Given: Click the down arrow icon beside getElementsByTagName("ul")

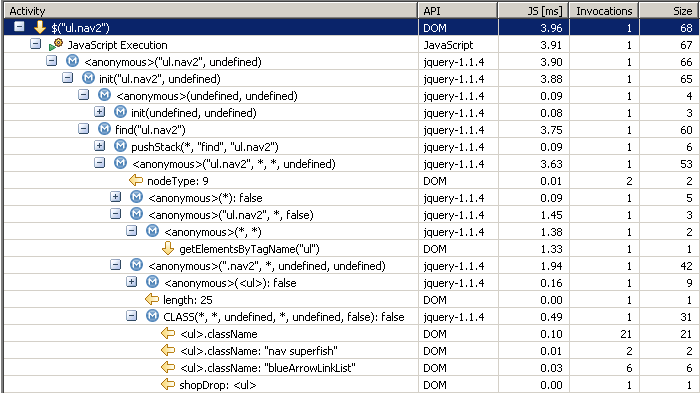Looking at the screenshot, I should tap(168, 248).
